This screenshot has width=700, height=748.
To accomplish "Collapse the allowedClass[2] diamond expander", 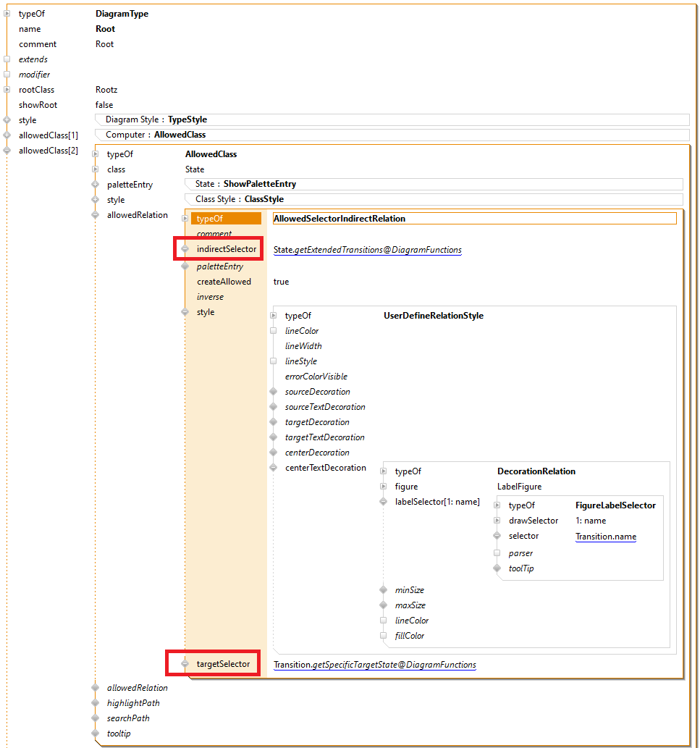I will point(6,150).
